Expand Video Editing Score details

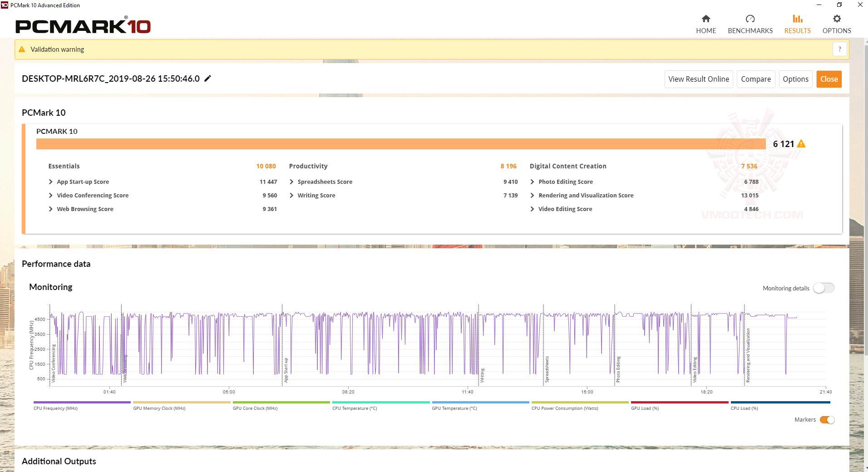(x=532, y=209)
